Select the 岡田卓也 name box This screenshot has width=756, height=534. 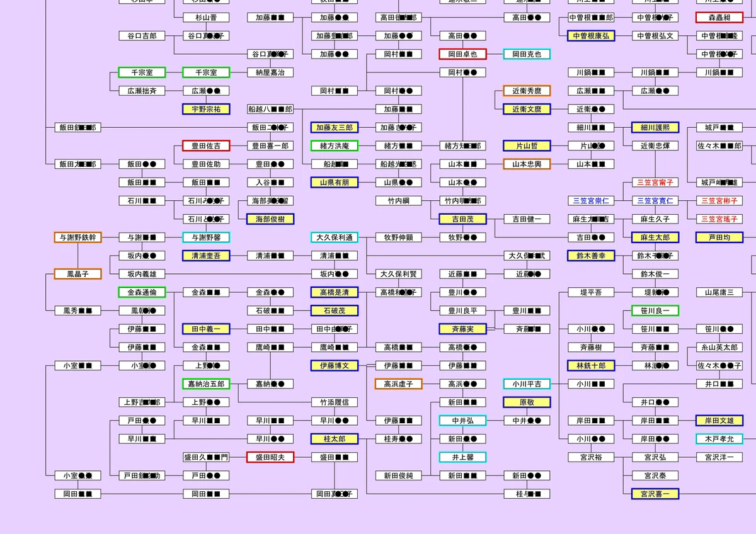click(462, 54)
